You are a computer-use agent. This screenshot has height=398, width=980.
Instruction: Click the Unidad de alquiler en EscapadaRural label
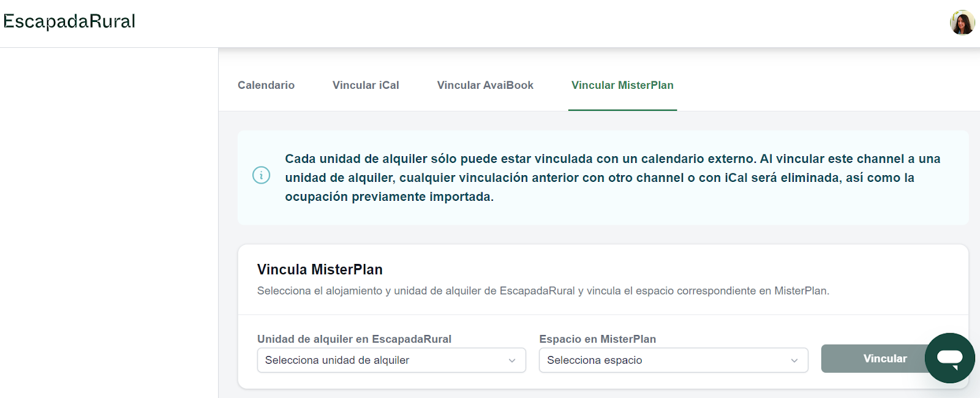pos(354,339)
